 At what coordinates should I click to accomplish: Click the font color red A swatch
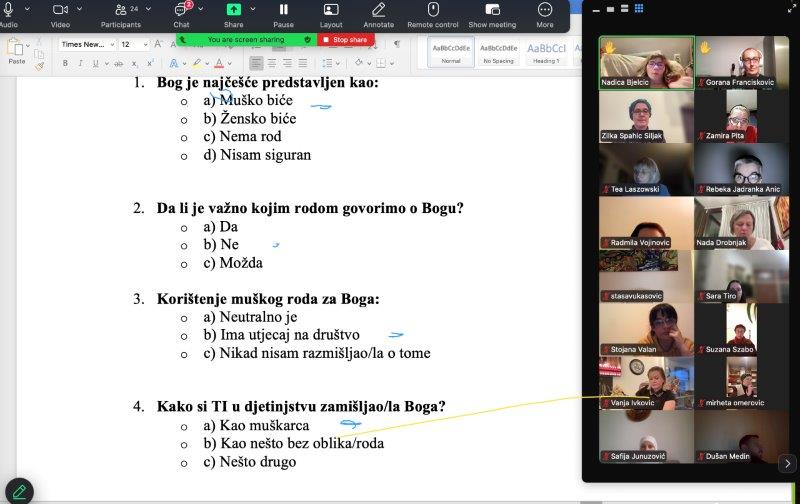(218, 63)
